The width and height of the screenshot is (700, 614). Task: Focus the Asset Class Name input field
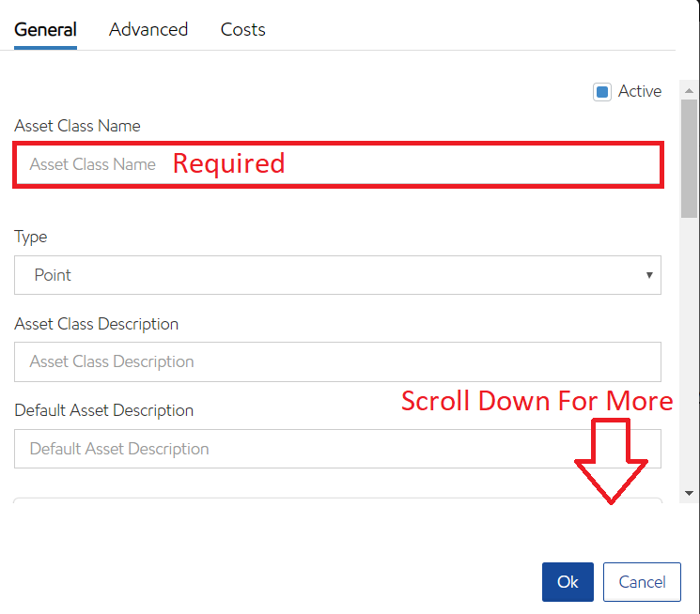(338, 164)
